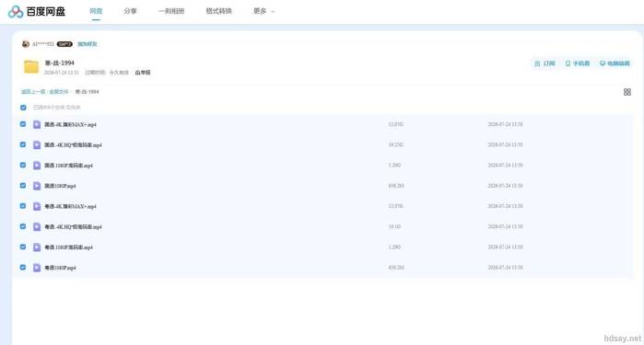Uncheck 国语-4K.臻彩MAX+.mp4 checkbox

[x=23, y=124]
